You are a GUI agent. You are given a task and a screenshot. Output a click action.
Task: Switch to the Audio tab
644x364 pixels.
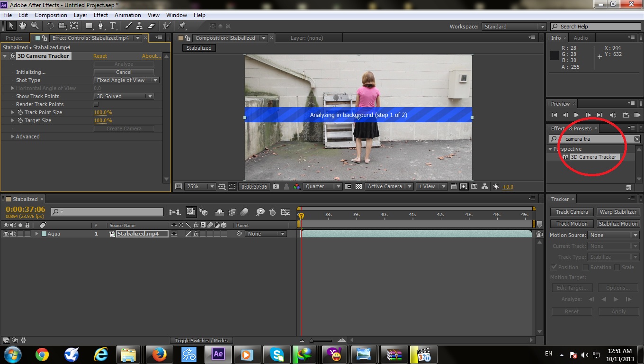(581, 38)
